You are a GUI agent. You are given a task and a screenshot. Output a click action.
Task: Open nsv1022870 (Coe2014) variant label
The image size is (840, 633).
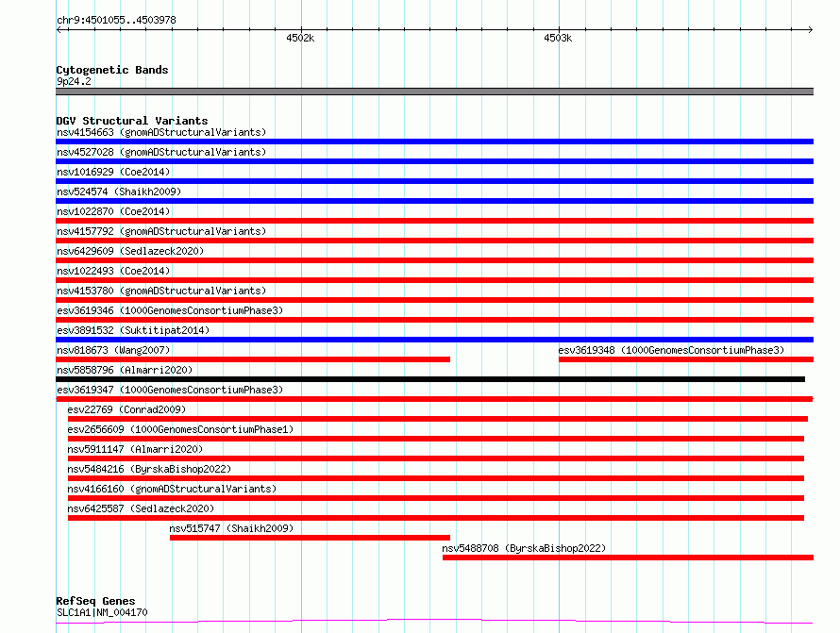pyautogui.click(x=113, y=211)
